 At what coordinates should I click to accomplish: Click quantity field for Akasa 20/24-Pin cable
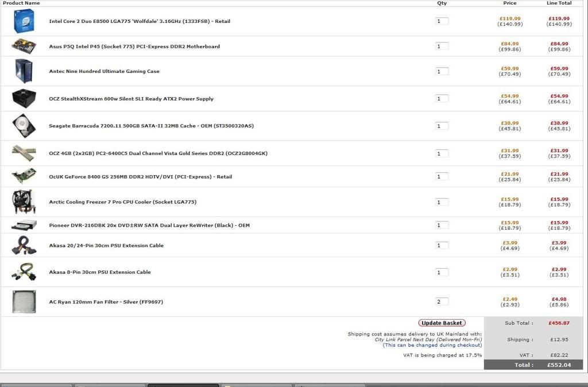tap(442, 246)
